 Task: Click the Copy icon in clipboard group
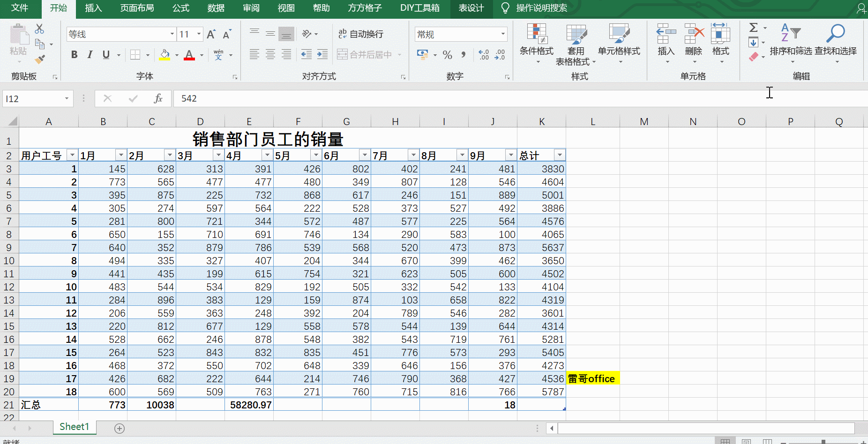[40, 44]
